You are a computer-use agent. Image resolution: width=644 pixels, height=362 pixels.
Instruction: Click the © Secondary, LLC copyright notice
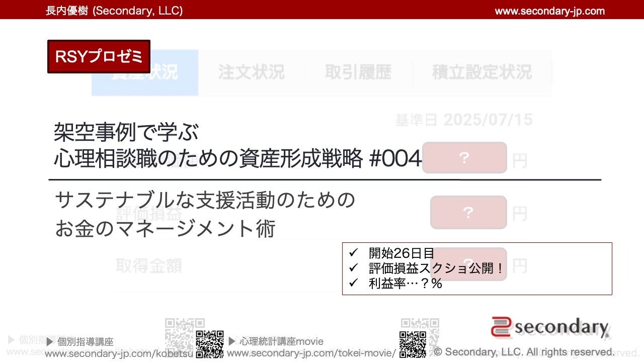click(x=524, y=352)
